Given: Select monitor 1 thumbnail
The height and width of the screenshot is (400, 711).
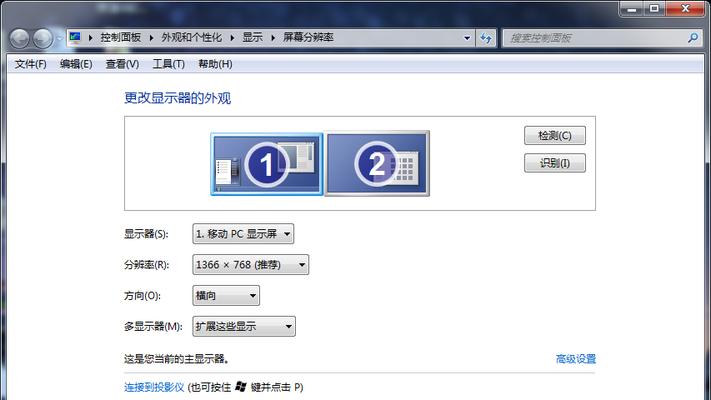Looking at the screenshot, I should click(x=267, y=164).
